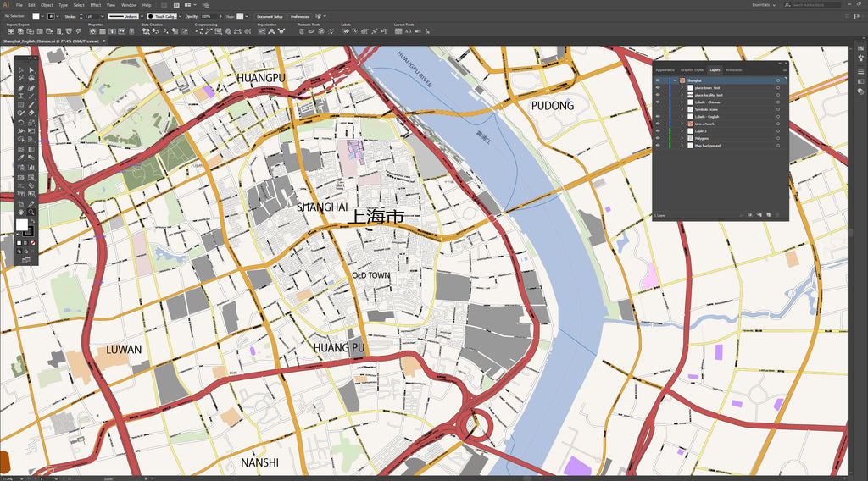
Task: Select the Hand tool
Action: pos(20,213)
